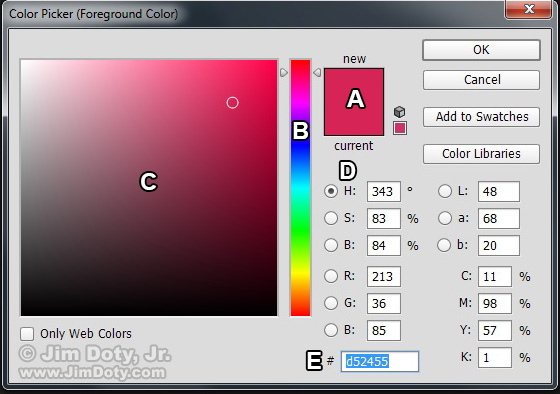Open Color Libraries
The width and height of the screenshot is (560, 394).
[481, 154]
